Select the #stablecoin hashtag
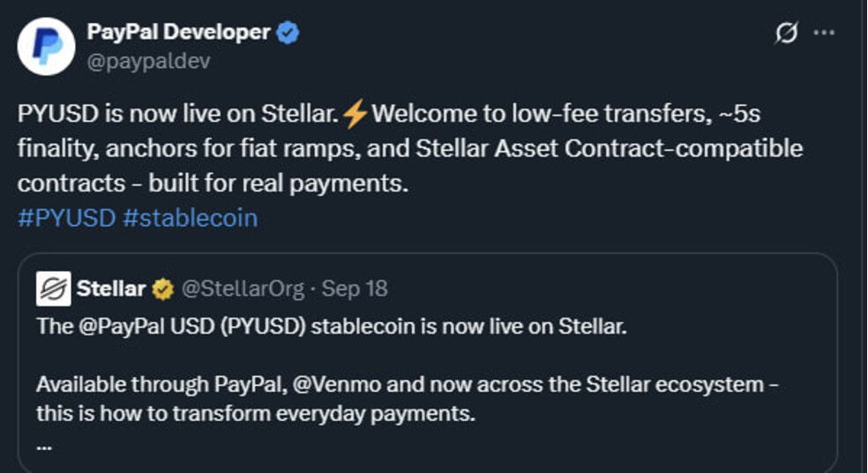This screenshot has height=473, width=868. click(x=191, y=218)
